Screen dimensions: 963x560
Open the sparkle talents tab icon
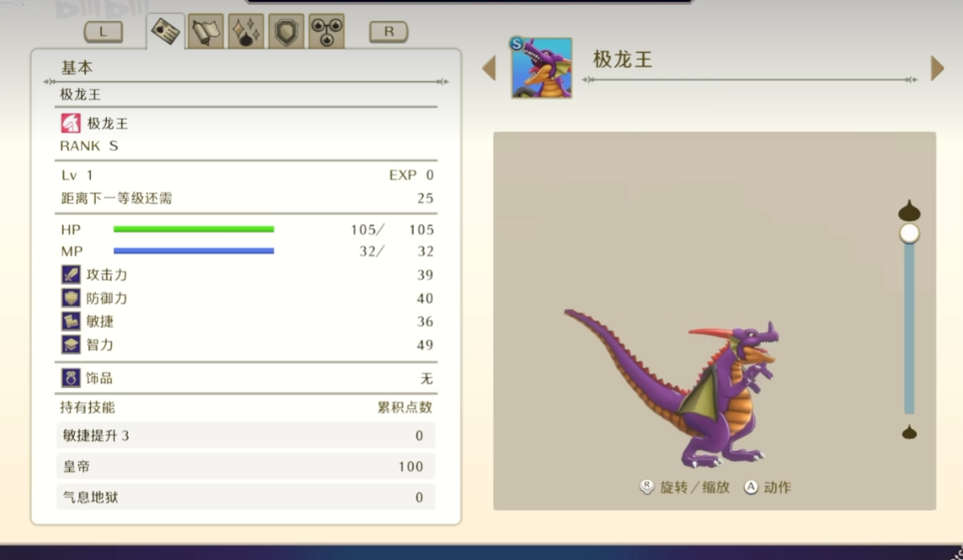246,32
